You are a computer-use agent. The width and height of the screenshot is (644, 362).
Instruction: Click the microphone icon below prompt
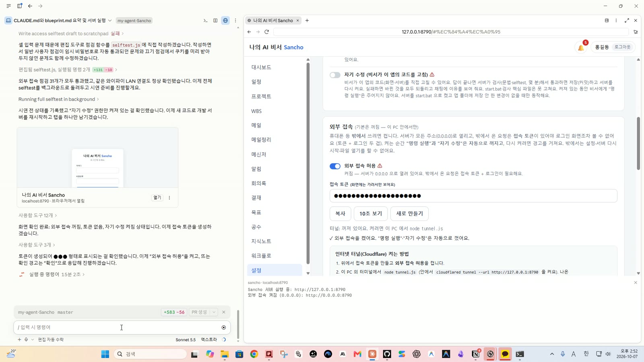(26, 339)
